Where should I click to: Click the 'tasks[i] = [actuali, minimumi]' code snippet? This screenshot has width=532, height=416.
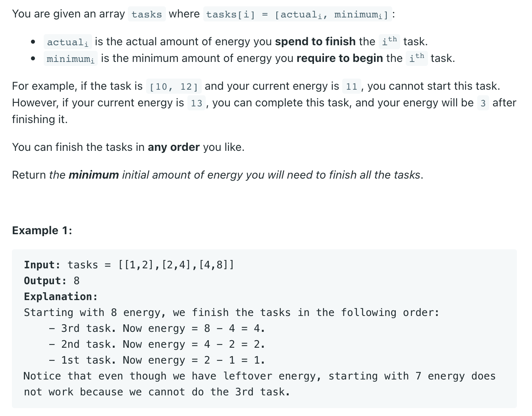(x=297, y=14)
